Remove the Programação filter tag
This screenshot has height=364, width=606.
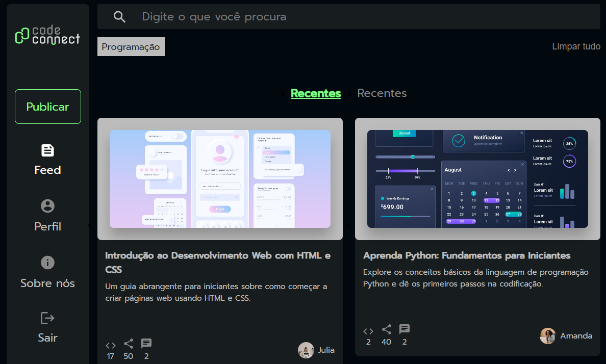click(x=131, y=47)
